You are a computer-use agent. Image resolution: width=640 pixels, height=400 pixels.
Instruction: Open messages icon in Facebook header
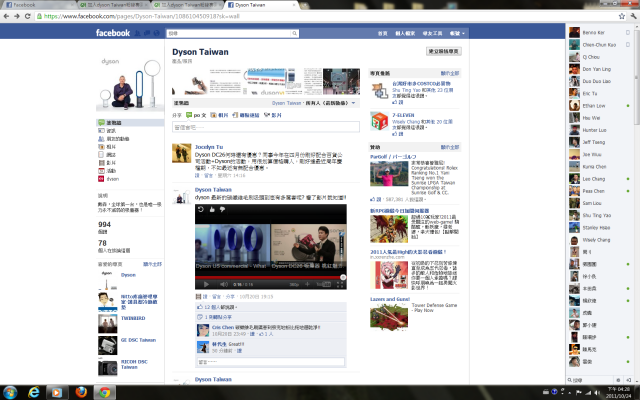tap(147, 33)
